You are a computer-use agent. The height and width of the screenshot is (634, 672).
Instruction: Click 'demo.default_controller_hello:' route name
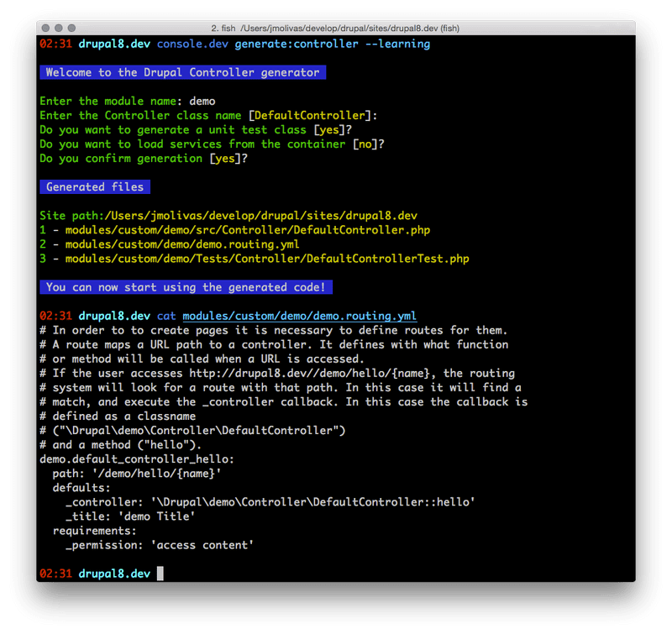(x=137, y=459)
